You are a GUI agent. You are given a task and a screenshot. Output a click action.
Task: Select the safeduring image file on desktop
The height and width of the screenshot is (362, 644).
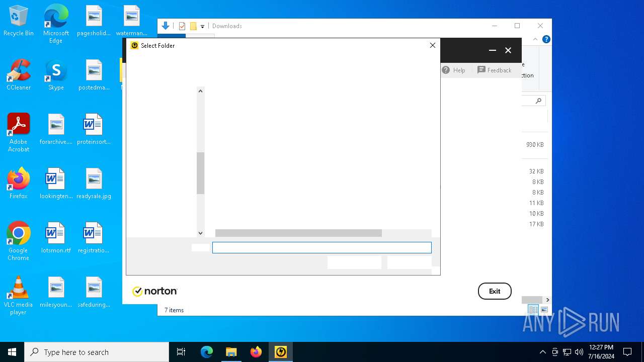tap(94, 292)
